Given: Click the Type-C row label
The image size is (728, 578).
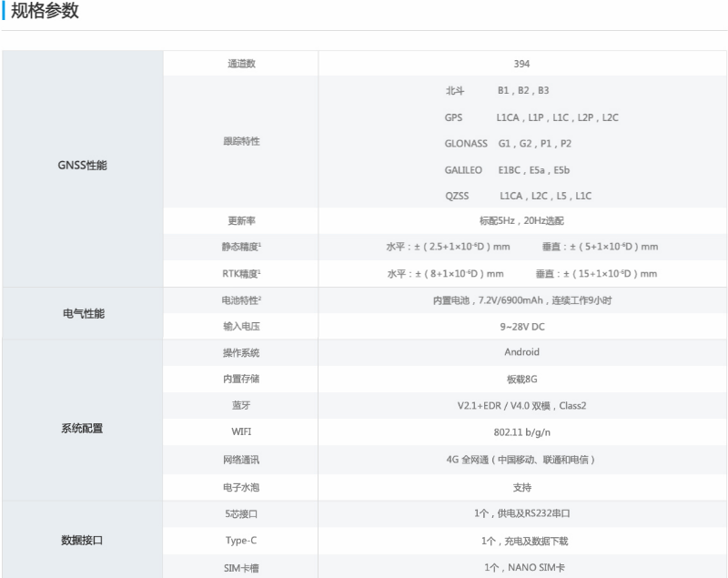Looking at the screenshot, I should pyautogui.click(x=241, y=541).
